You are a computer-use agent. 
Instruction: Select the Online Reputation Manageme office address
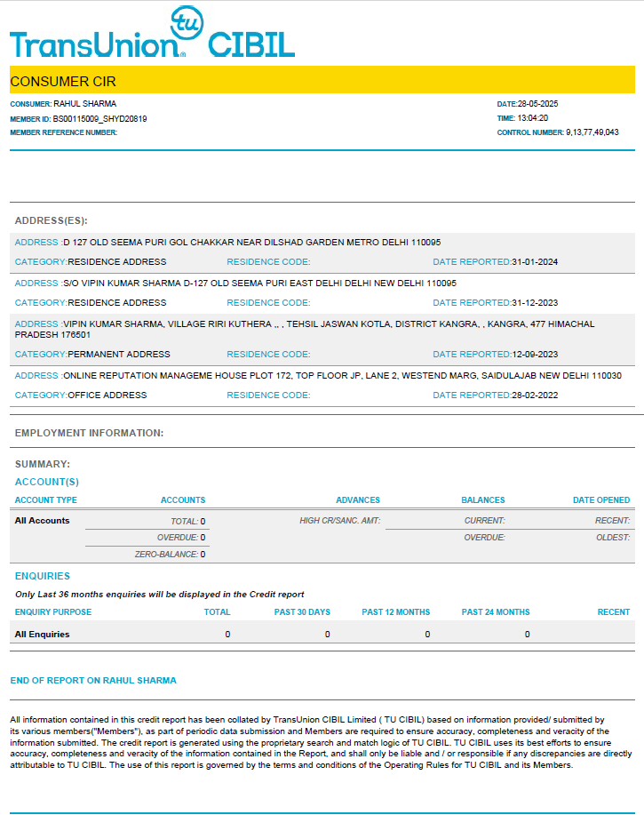coord(342,376)
